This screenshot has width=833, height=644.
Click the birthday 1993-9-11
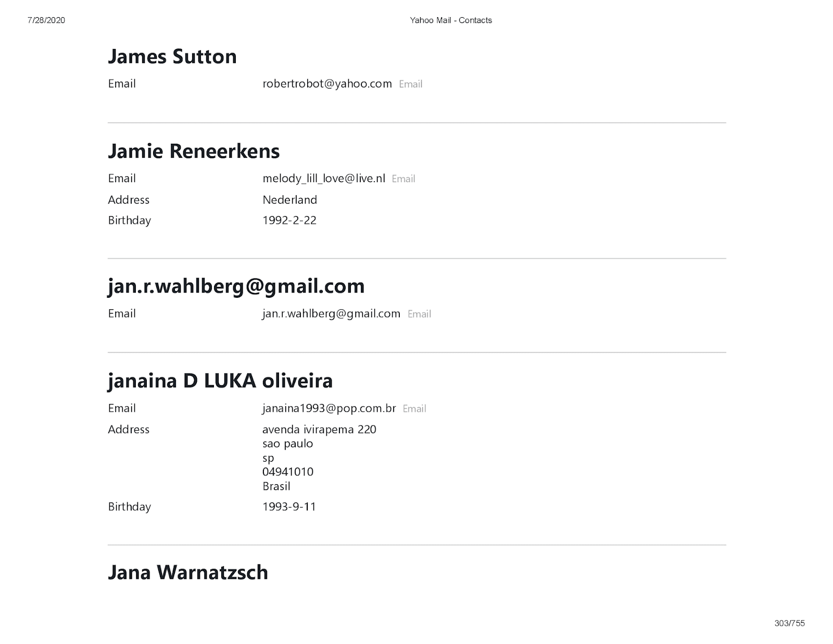point(289,507)
